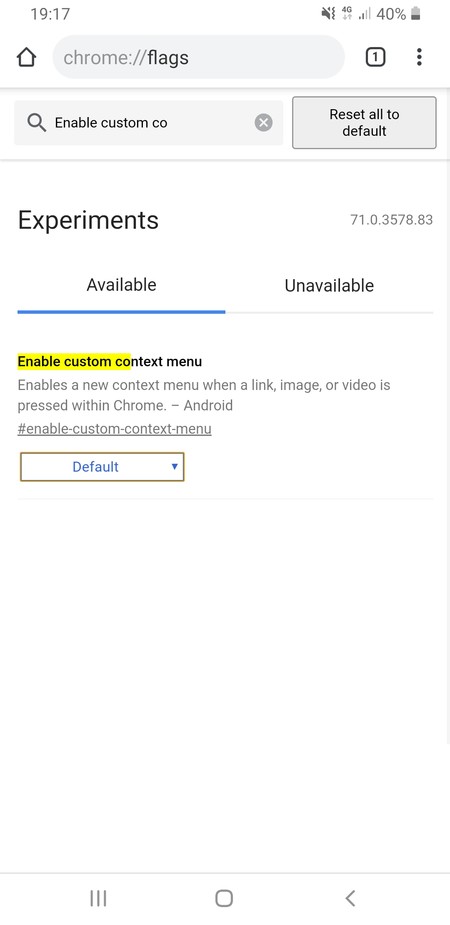The width and height of the screenshot is (450, 925).
Task: Tap the Chrome home icon
Action: [x=27, y=57]
